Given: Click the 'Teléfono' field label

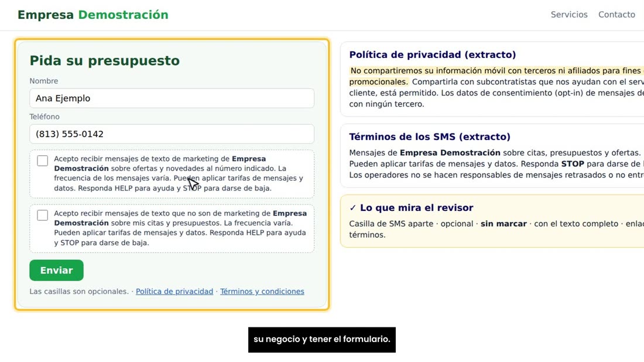Looking at the screenshot, I should tap(44, 117).
